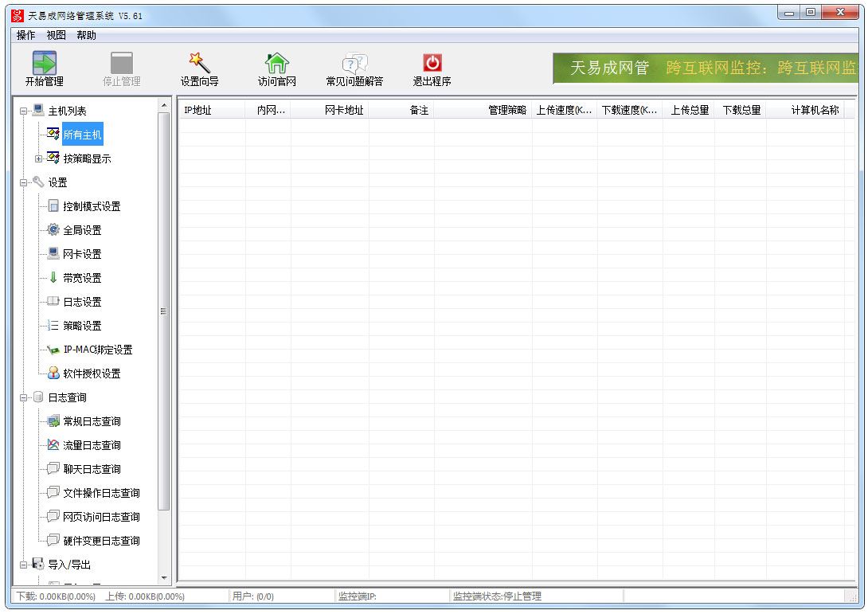The height and width of the screenshot is (614, 868).
Task: Click the 监控端IP: status text
Action: pos(358,596)
